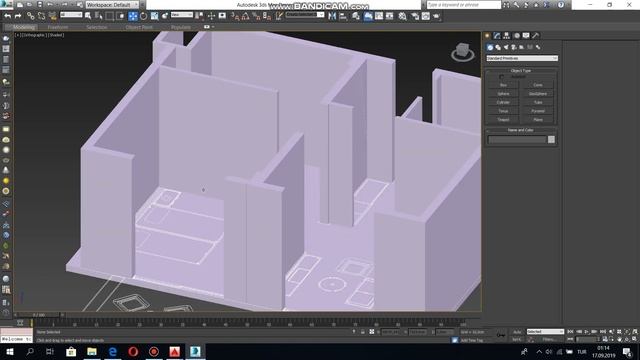This screenshot has width=640, height=360.
Task: Open the Utilities command panel tab
Action: point(536,36)
